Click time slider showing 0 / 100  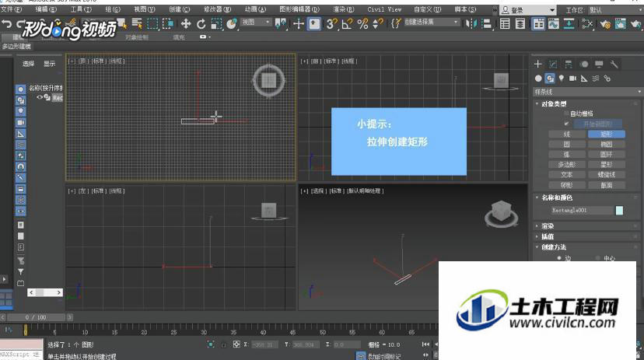tap(36, 317)
